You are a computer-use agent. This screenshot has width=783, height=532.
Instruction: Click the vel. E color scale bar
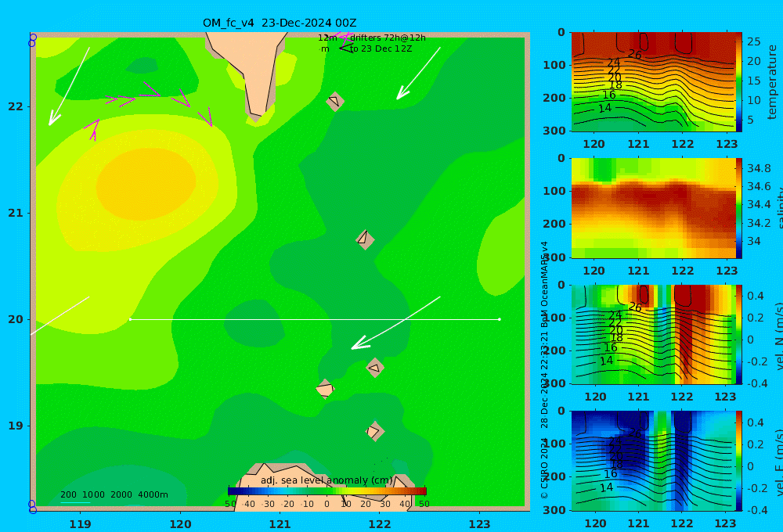click(739, 461)
